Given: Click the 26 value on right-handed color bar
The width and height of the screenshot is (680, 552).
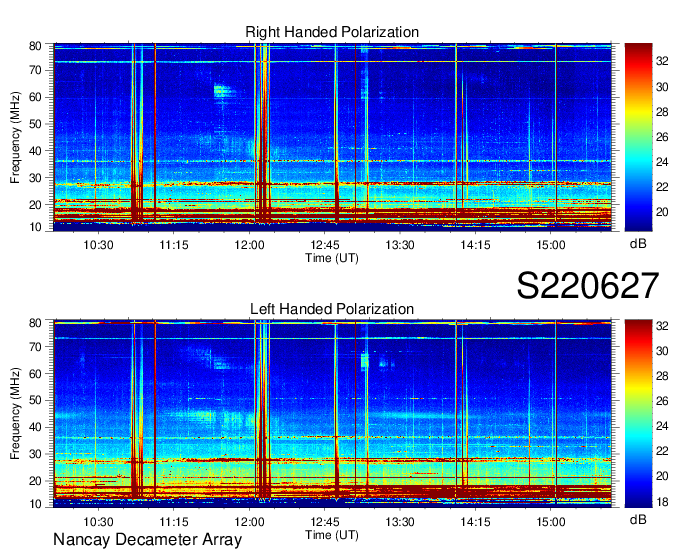Looking at the screenshot, I should [x=662, y=137].
